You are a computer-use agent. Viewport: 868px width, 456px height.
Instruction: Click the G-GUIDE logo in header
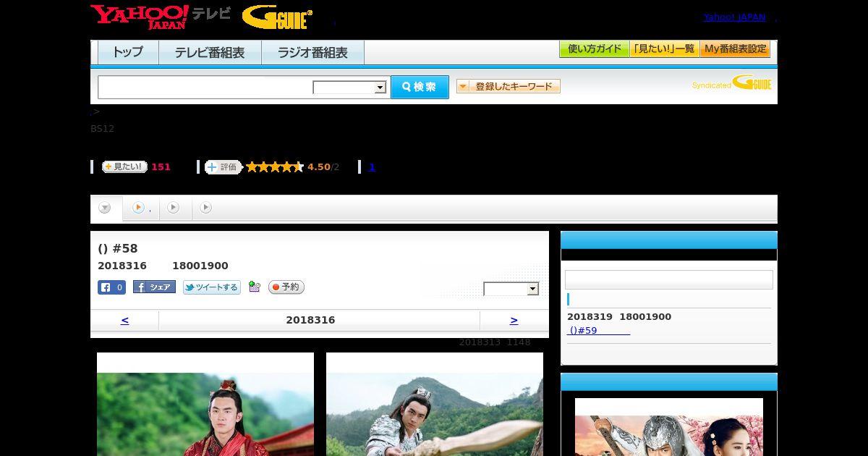click(277, 17)
